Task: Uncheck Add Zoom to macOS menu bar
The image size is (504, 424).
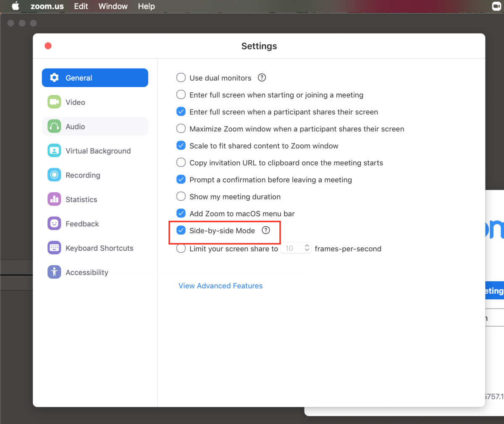Action: click(181, 213)
